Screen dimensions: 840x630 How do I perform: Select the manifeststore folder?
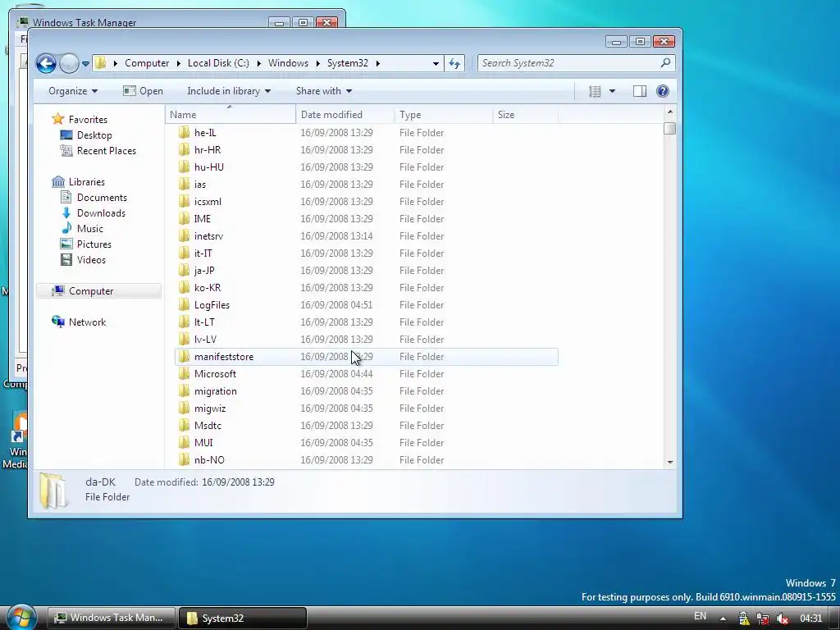367,356
